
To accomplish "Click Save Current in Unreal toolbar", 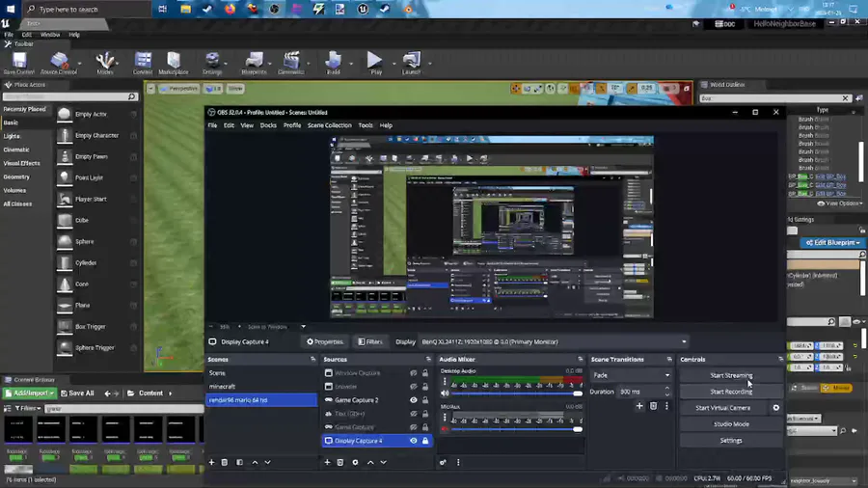I will (x=19, y=63).
